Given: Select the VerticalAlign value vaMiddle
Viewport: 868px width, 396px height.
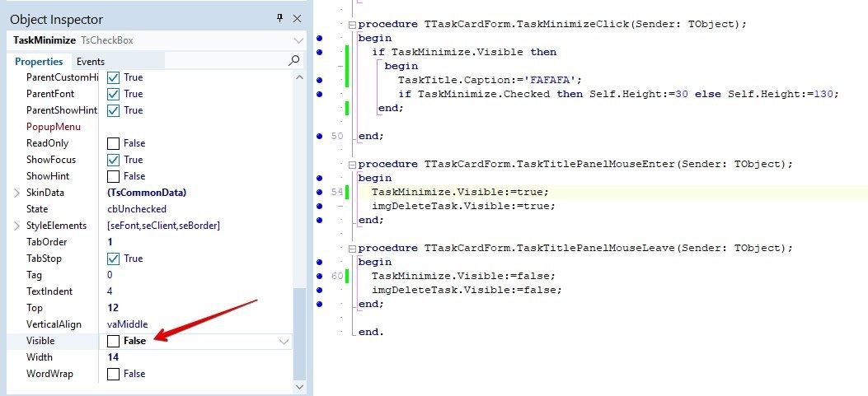Looking at the screenshot, I should tap(127, 324).
